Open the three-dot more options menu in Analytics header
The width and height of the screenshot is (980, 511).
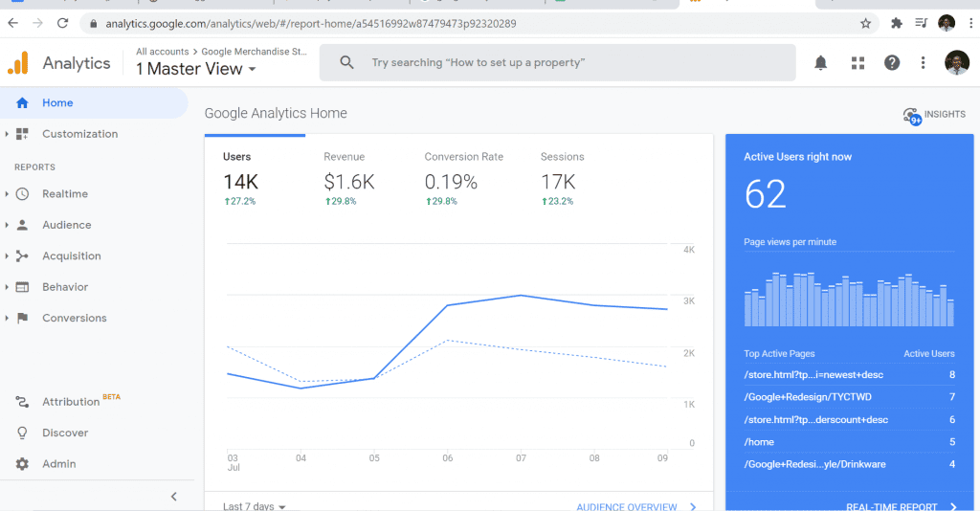[924, 62]
